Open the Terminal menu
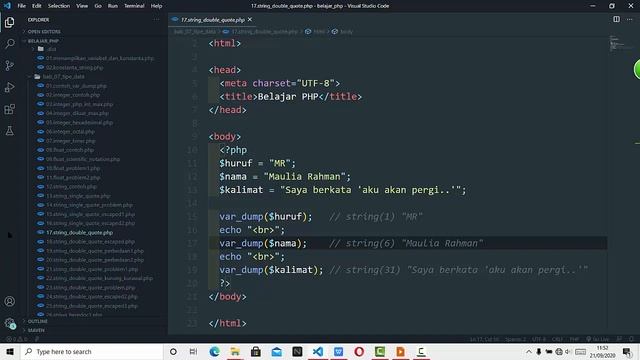Image resolution: width=640 pixels, height=360 pixels. 134,6
